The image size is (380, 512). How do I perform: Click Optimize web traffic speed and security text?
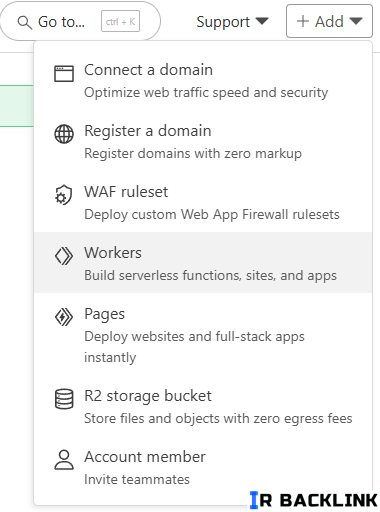pos(206,92)
